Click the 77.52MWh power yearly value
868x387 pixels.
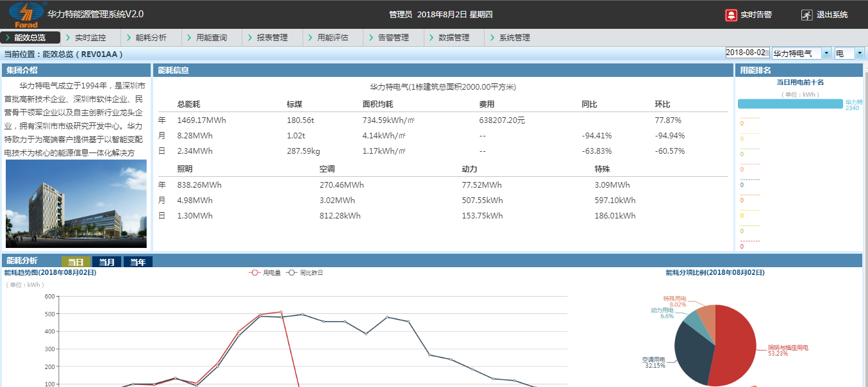[482, 185]
